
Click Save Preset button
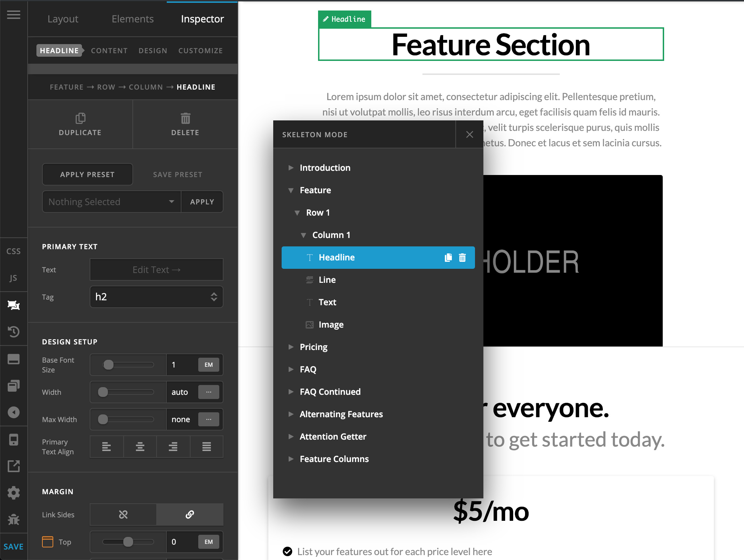pos(178,174)
